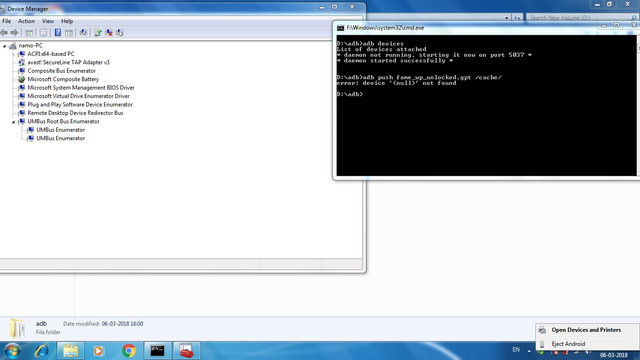The image size is (640, 360).
Task: Switch to Command Prompt taskbar icon
Action: tap(157, 351)
